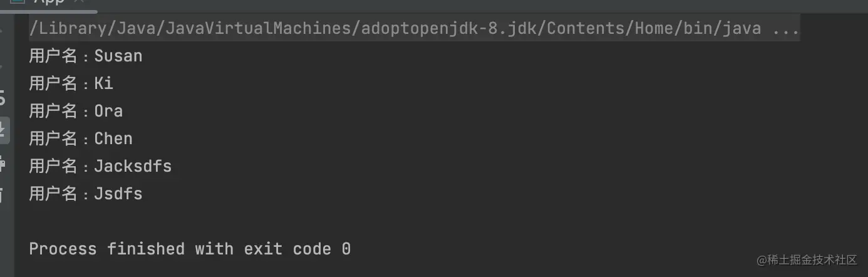This screenshot has height=277, width=868.
Task: Toggle the highlighted scroll-to-end gutter icon
Action: coord(4,132)
